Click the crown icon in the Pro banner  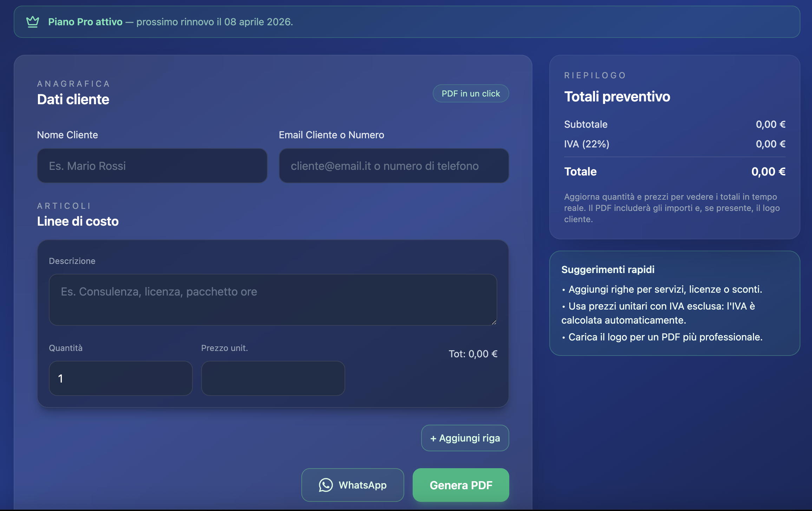click(x=33, y=21)
